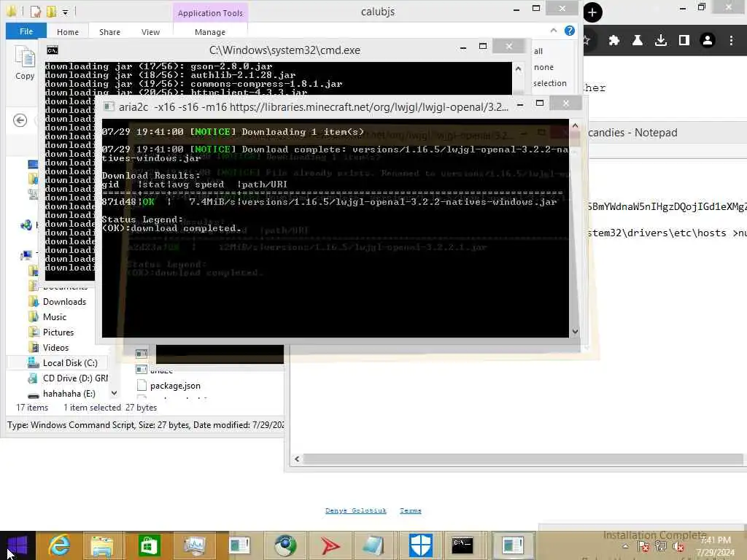Viewport: 747px width, 560px height.
Task: Click the aria2c window title bar icon
Action: (109, 106)
